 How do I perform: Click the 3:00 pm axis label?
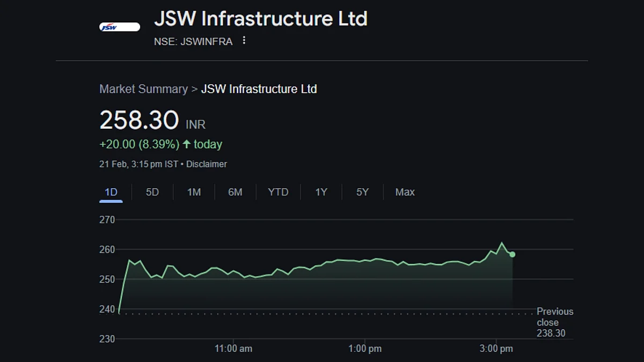(x=496, y=349)
